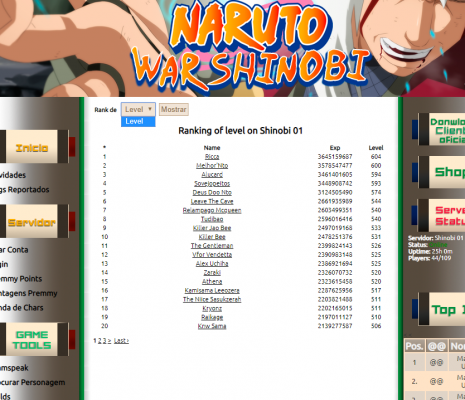Open the Bugs Reportados sidebar link
The width and height of the screenshot is (465, 400).
pos(24,190)
